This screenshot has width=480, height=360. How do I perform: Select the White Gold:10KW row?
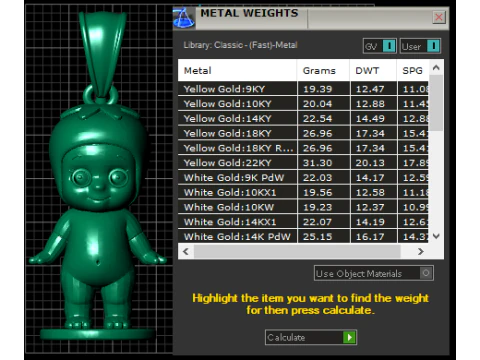coord(303,207)
